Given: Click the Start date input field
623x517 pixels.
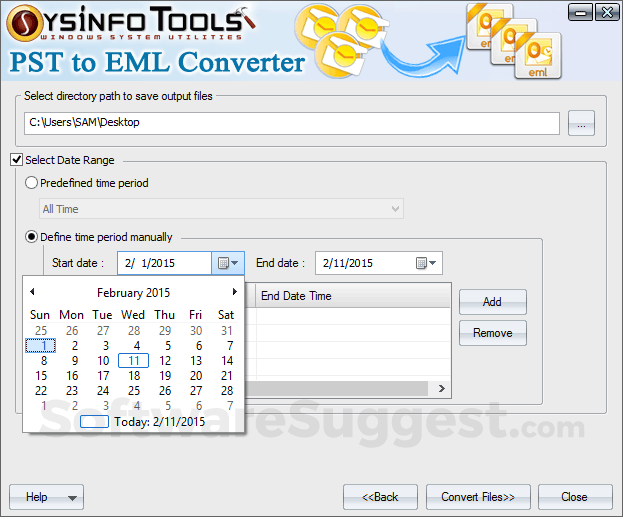Looking at the screenshot, I should 164,263.
